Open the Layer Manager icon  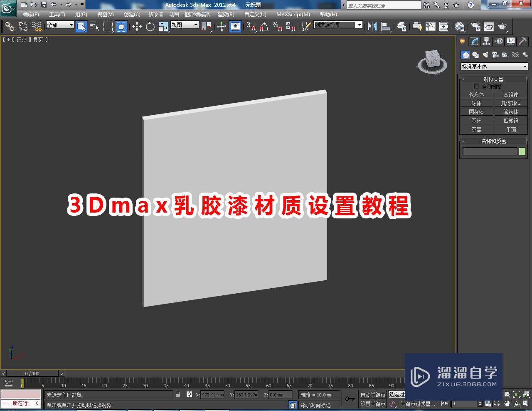point(401,27)
